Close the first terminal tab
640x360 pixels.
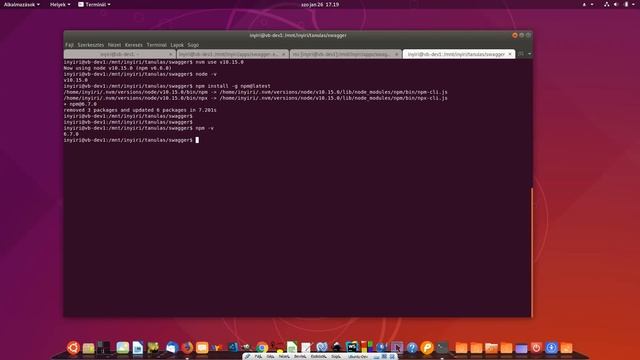coord(171,54)
